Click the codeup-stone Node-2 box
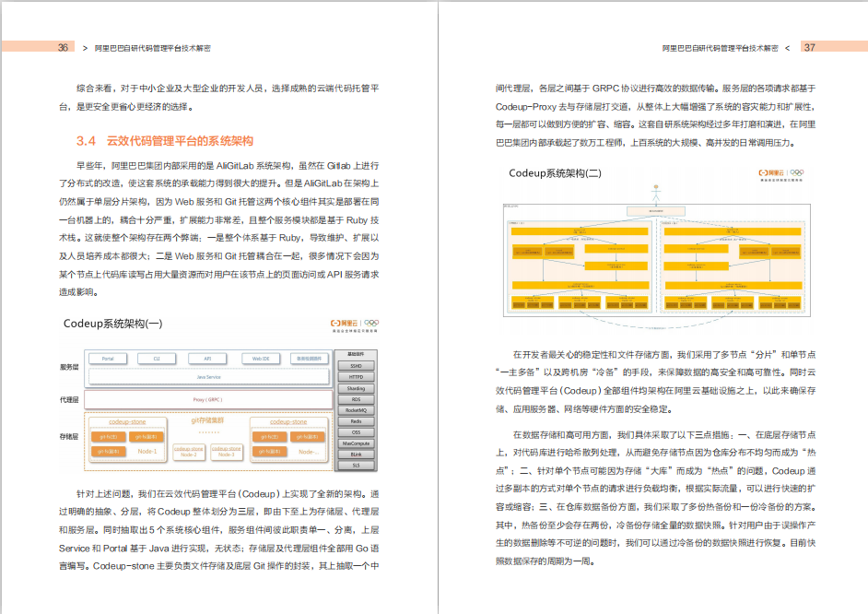This screenshot has height=614, width=868. (188, 452)
